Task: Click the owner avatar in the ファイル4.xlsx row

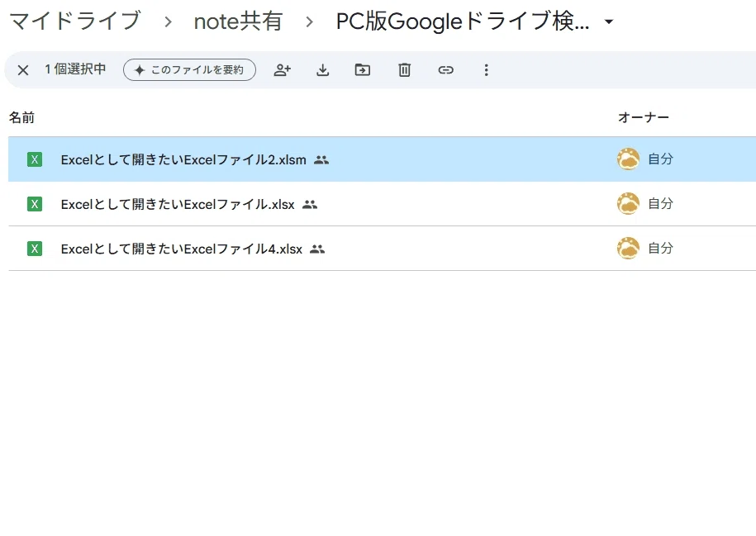Action: click(628, 249)
